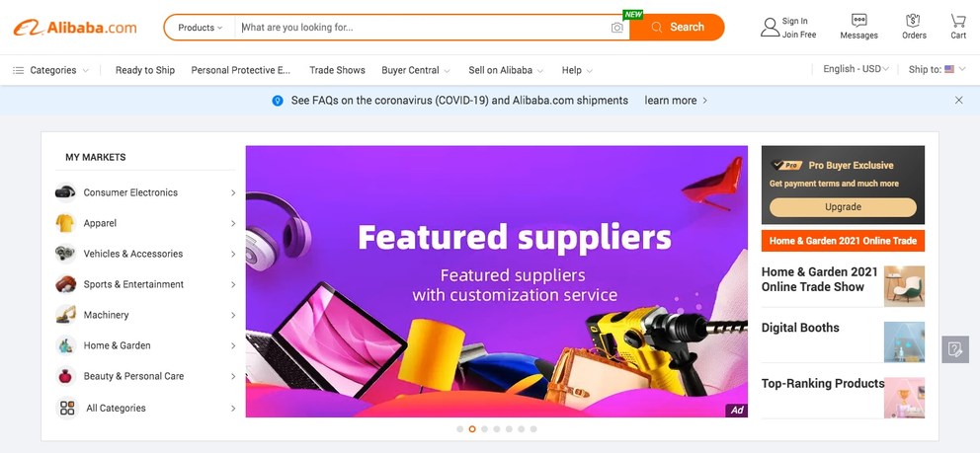Image resolution: width=980 pixels, height=453 pixels.
Task: Open the Orders icon
Action: (913, 21)
